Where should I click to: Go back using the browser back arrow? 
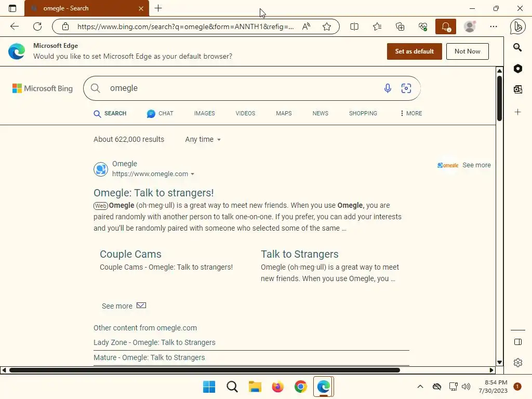pos(14,26)
